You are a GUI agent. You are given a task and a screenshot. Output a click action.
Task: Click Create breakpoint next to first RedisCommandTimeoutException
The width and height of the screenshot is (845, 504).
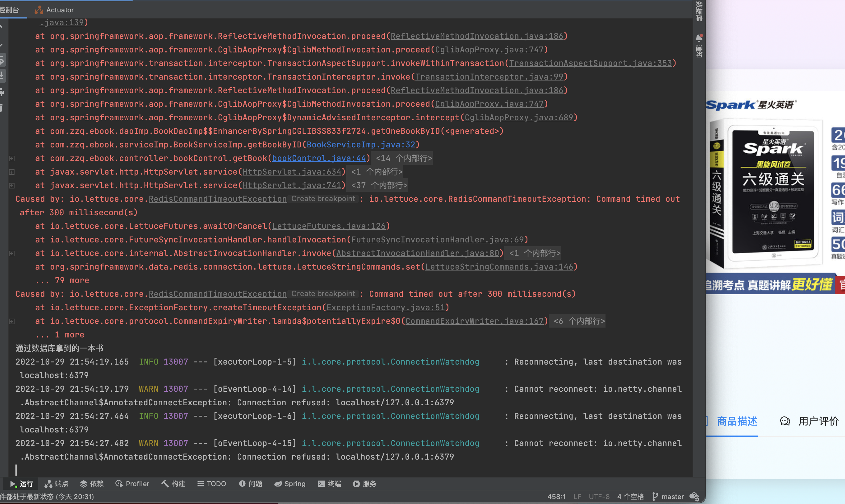[323, 199]
